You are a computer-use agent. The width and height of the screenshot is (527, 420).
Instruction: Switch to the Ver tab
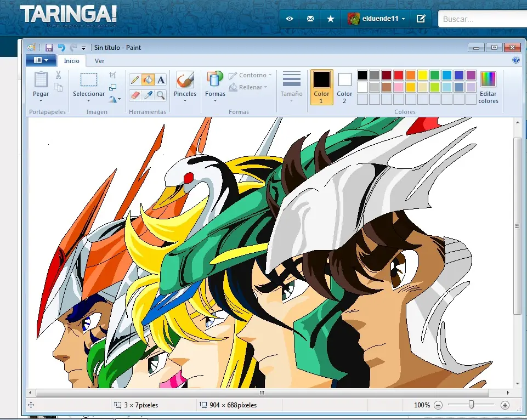pos(99,61)
